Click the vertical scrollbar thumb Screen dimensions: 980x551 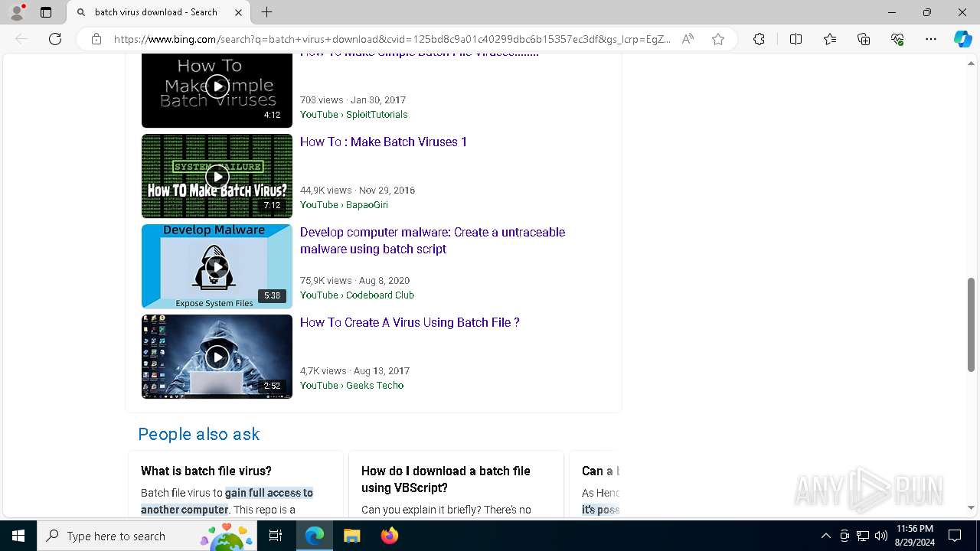(972, 324)
